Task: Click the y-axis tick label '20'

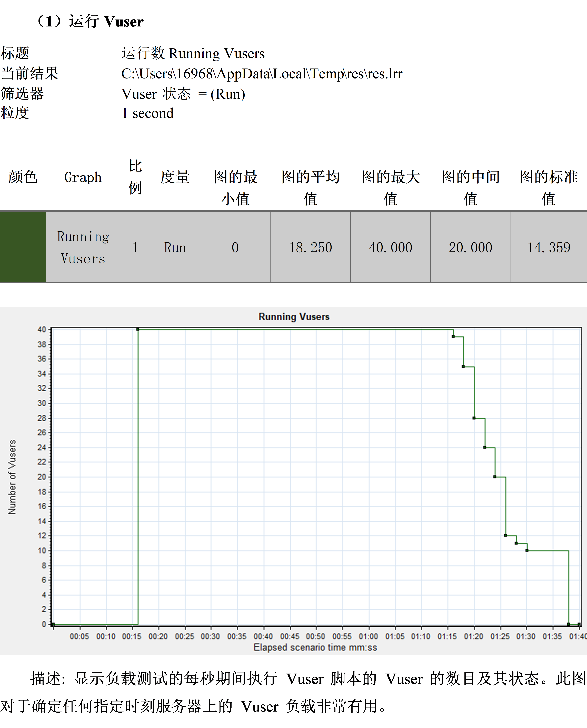Action: (42, 477)
